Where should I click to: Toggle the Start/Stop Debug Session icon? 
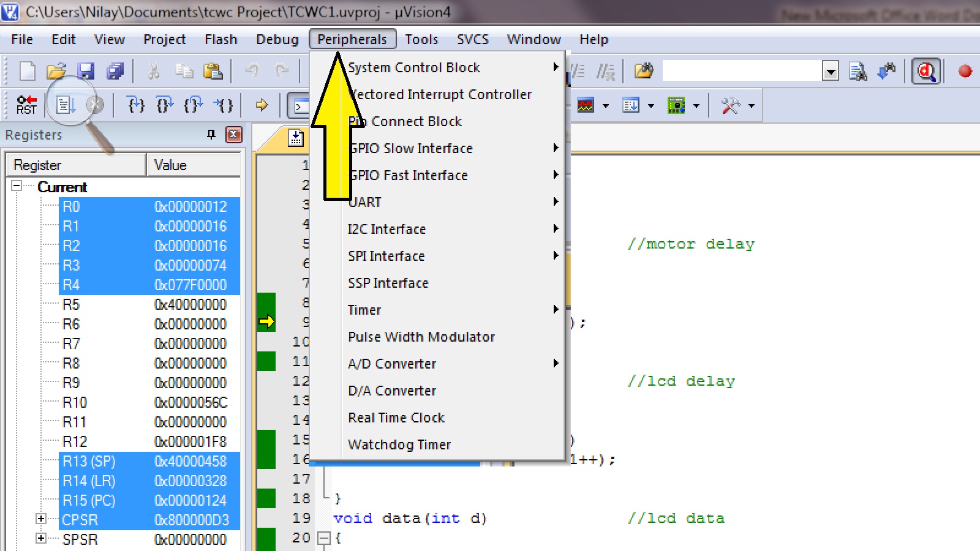(x=926, y=72)
